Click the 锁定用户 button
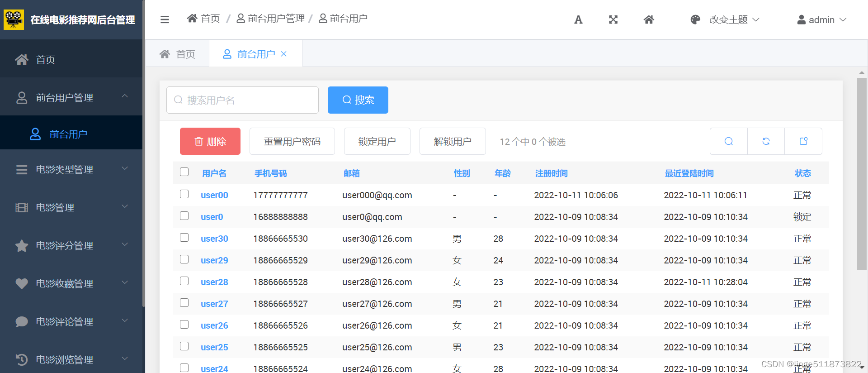 377,141
